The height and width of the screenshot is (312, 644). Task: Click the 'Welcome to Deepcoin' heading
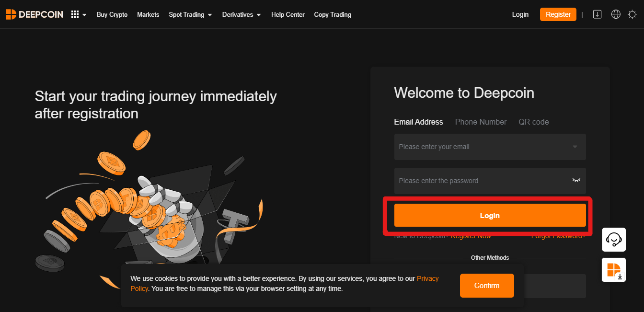coord(464,92)
